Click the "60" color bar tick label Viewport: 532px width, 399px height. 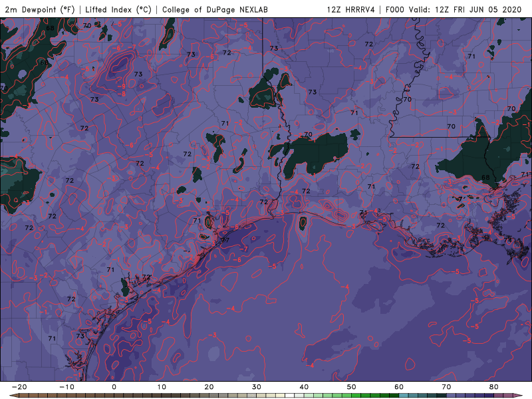399,387
